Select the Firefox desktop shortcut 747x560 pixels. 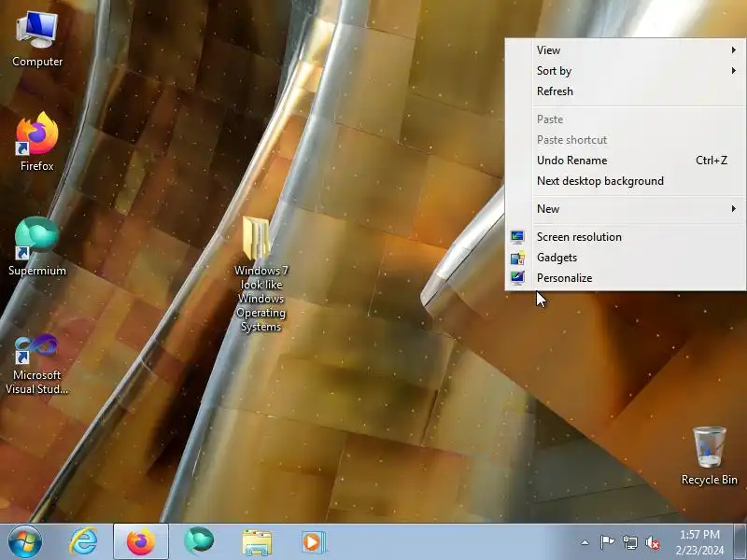click(37, 142)
